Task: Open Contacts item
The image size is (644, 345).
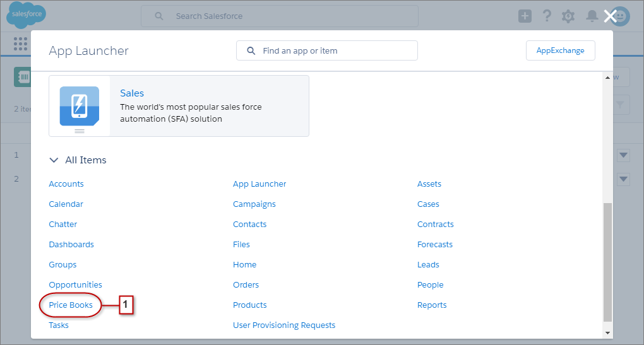Action: tap(250, 224)
